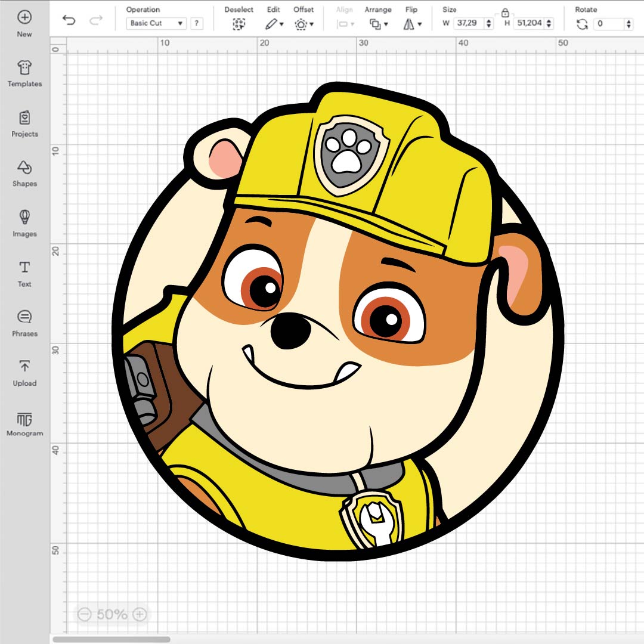Screen dimensions: 644x644
Task: Open the Phrases panel
Action: (x=24, y=323)
